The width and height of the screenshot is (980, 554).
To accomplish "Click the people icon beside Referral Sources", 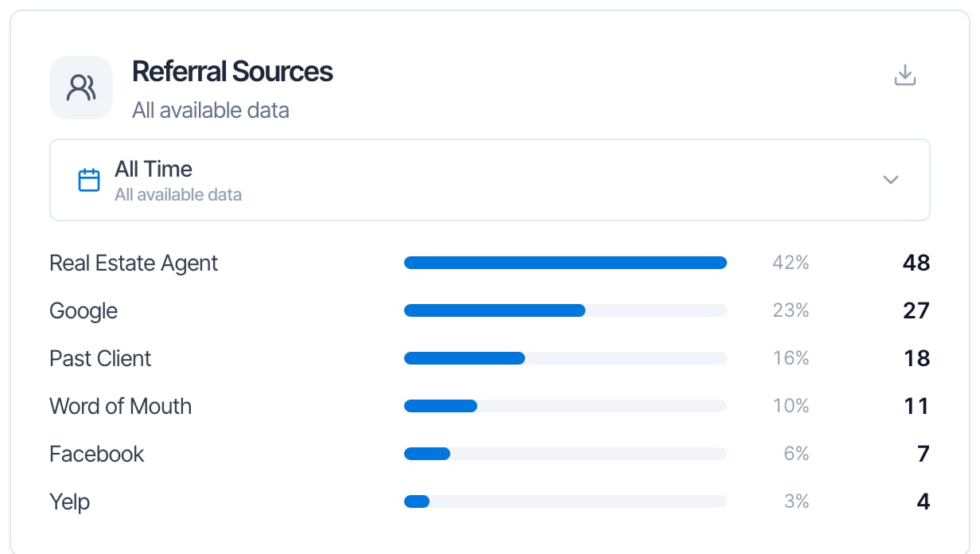I will click(x=81, y=88).
